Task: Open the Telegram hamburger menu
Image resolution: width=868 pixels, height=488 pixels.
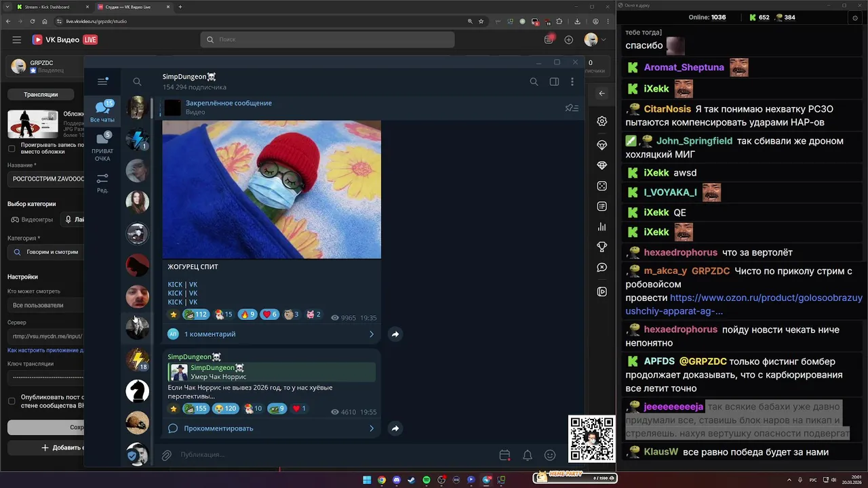Action: 102,81
